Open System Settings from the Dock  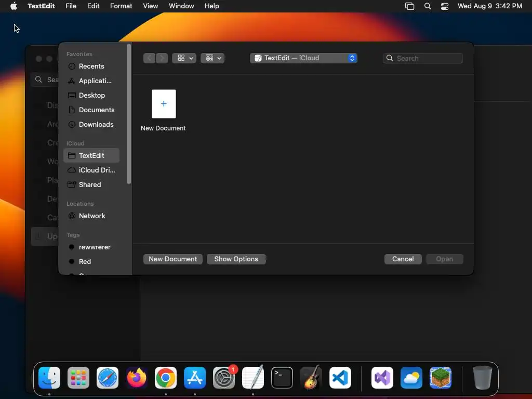(x=224, y=378)
